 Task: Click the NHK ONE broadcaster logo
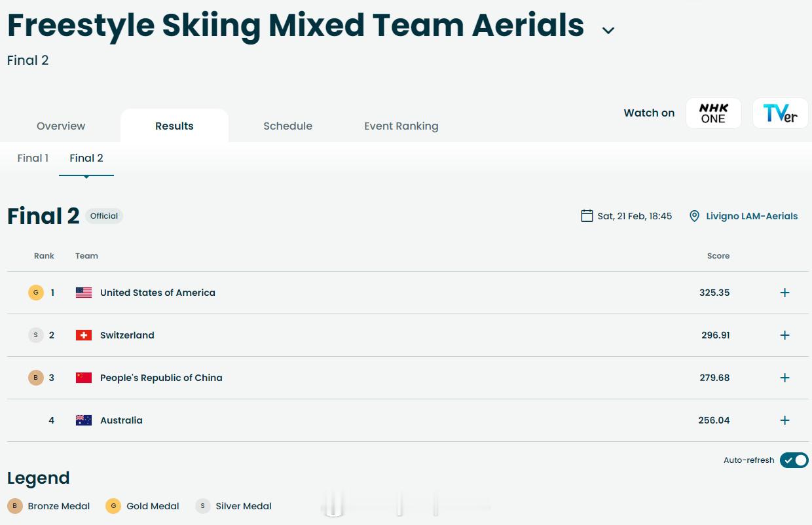point(713,113)
